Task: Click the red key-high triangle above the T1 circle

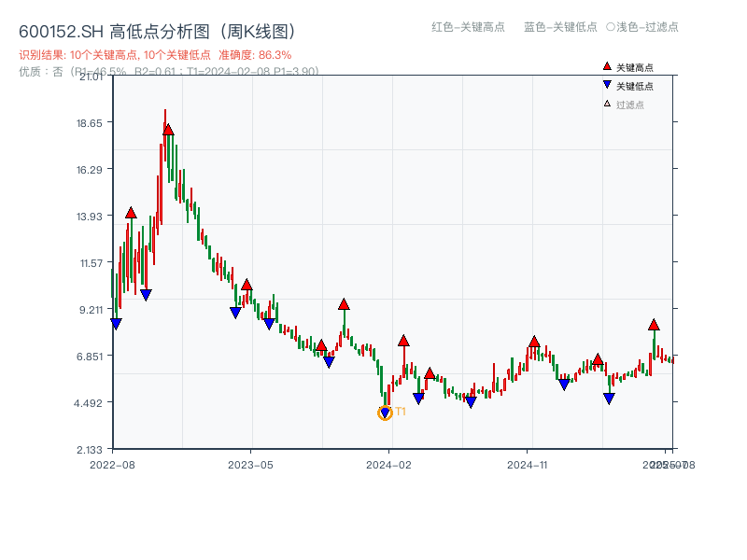Action: (x=403, y=341)
